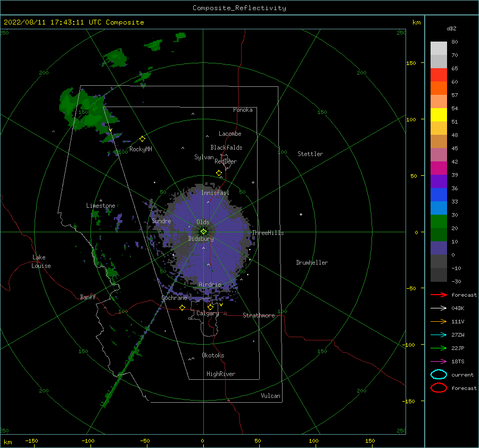Click the red forecast arrow in legend
This screenshot has height=448, width=479.
439,295
